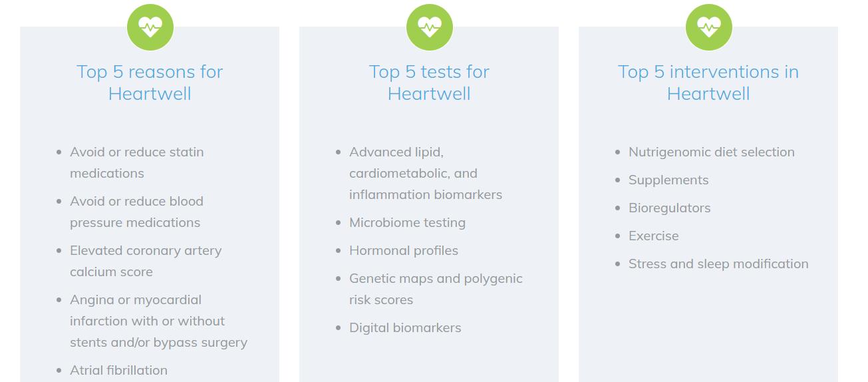Click the 'Angina or myocardial infarction' list item
The image size is (868, 382).
point(158,321)
